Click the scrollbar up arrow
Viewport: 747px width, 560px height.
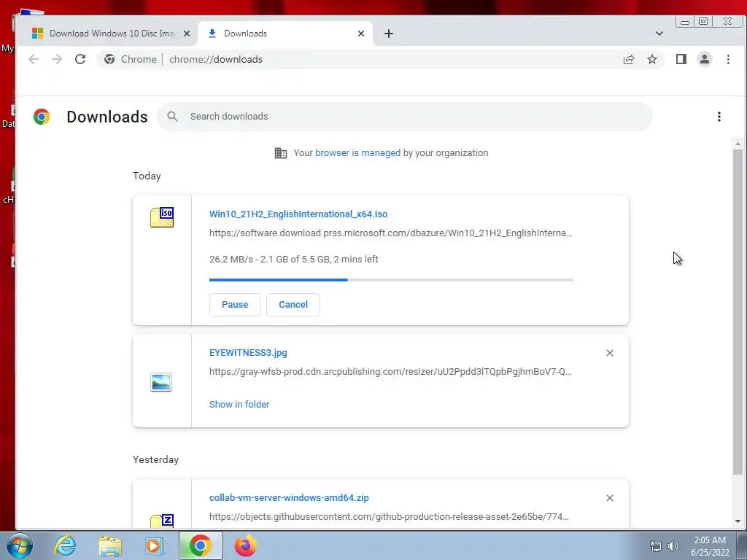click(738, 144)
